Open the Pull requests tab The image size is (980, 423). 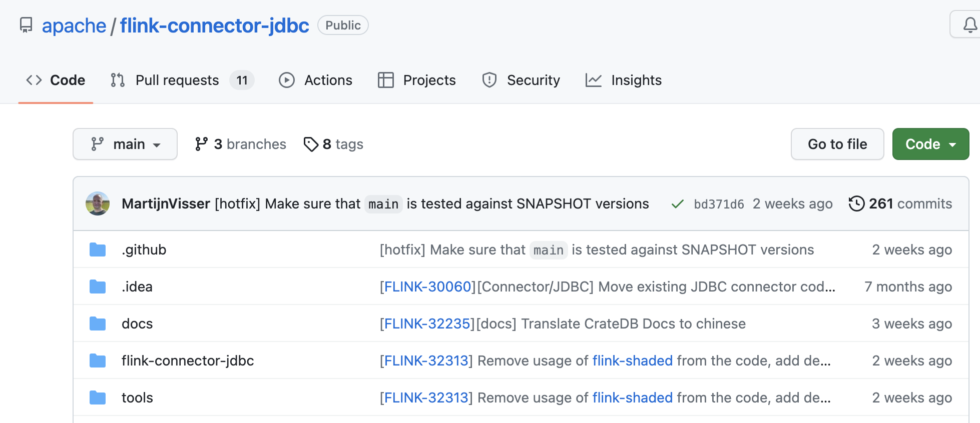tap(182, 80)
